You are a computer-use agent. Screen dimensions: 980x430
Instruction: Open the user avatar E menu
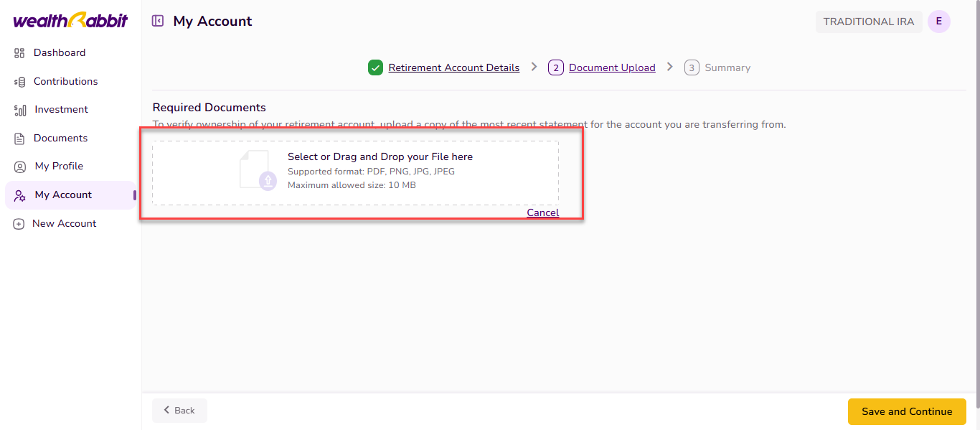pos(938,22)
